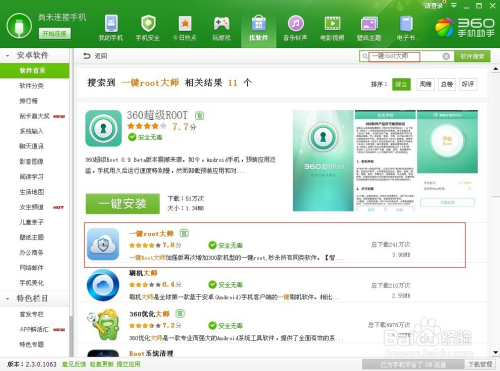Image resolution: width=500 pixels, height=371 pixels.
Task: Click the phone connection USB circle icon
Action: 19,26
